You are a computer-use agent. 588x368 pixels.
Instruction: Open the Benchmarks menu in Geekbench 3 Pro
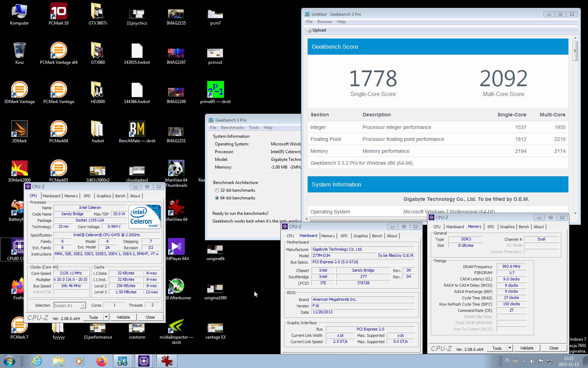click(x=232, y=128)
